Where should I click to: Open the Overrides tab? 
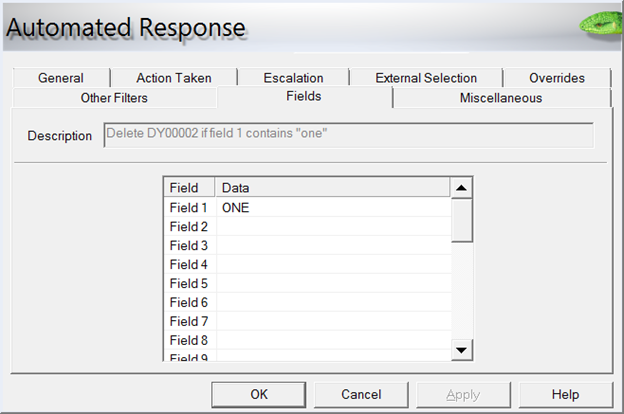(557, 78)
